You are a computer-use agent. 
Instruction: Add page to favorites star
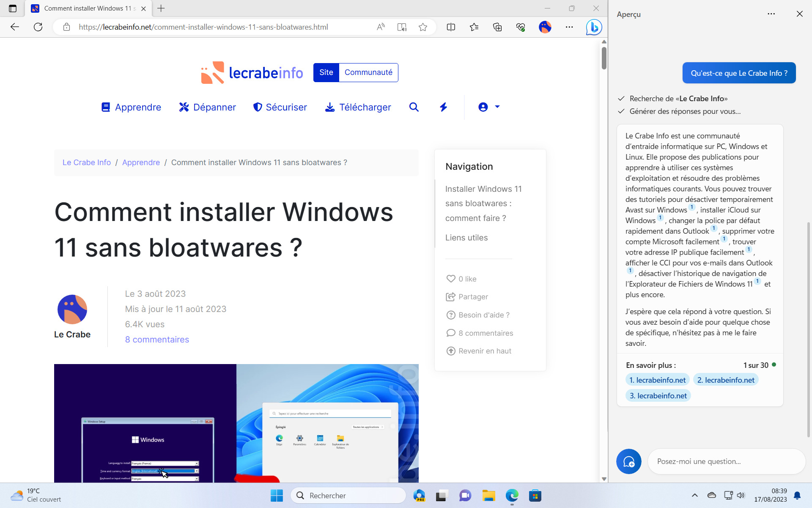(x=423, y=27)
